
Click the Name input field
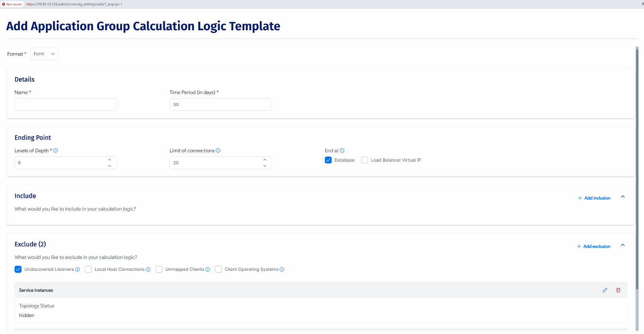[x=65, y=104]
